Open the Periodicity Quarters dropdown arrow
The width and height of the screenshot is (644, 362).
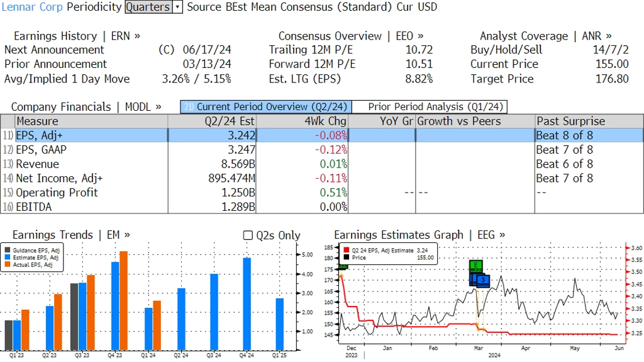click(177, 7)
